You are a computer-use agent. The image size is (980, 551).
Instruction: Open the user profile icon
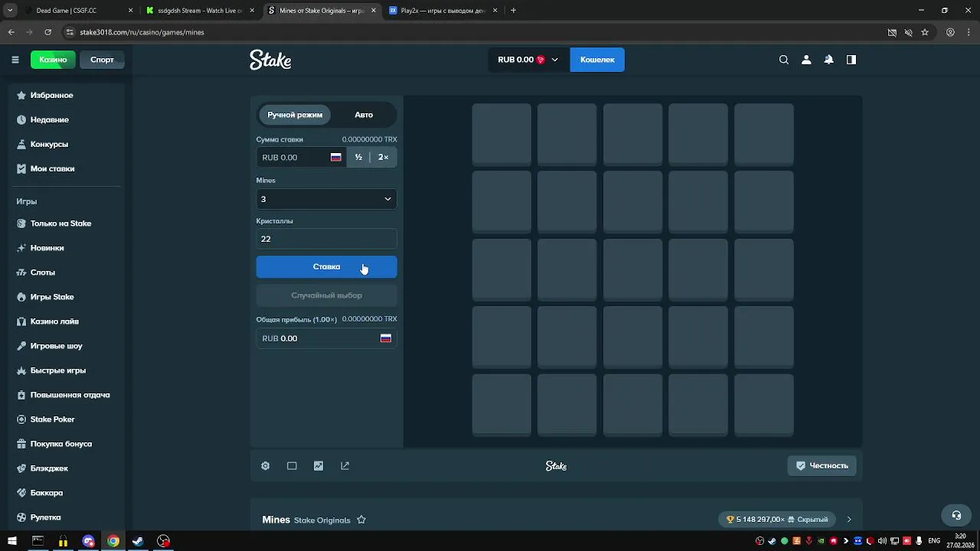806,60
